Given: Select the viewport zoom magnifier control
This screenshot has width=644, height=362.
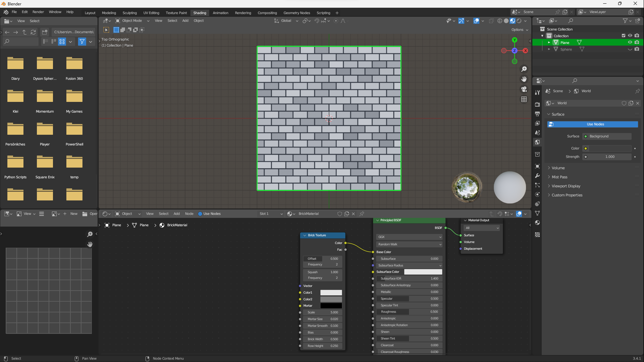Looking at the screenshot, I should [x=524, y=69].
